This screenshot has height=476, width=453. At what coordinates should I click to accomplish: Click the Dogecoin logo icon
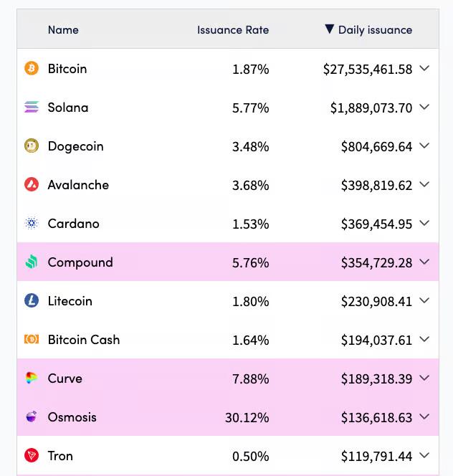point(32,146)
